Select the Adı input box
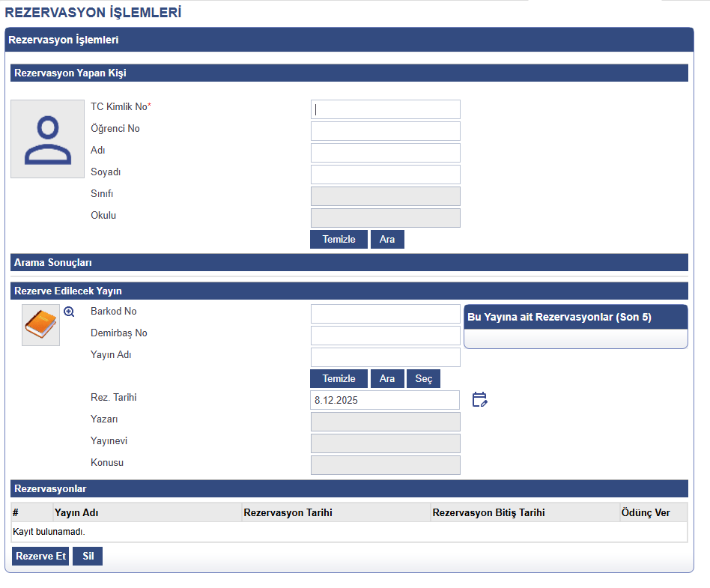The height and width of the screenshot is (588, 710). [x=385, y=153]
